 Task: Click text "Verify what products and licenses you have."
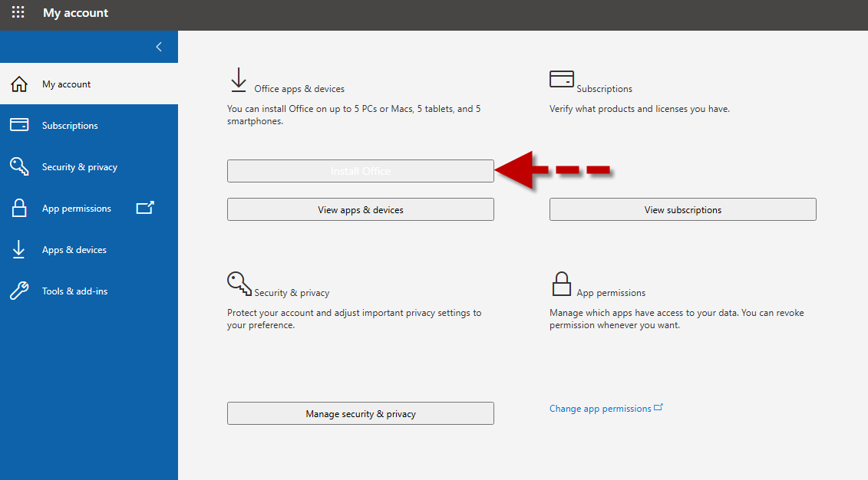pos(639,109)
